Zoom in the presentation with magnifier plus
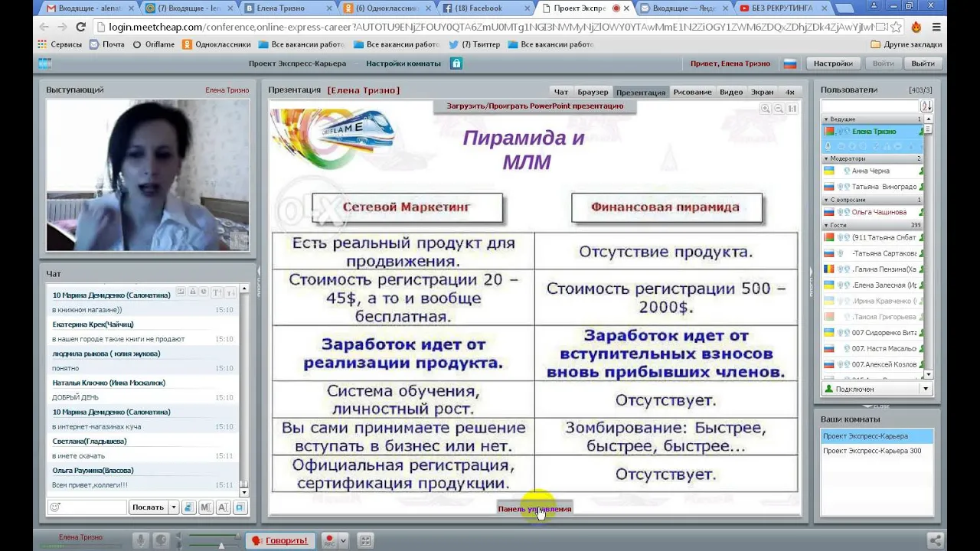The height and width of the screenshot is (551, 980). click(x=765, y=109)
